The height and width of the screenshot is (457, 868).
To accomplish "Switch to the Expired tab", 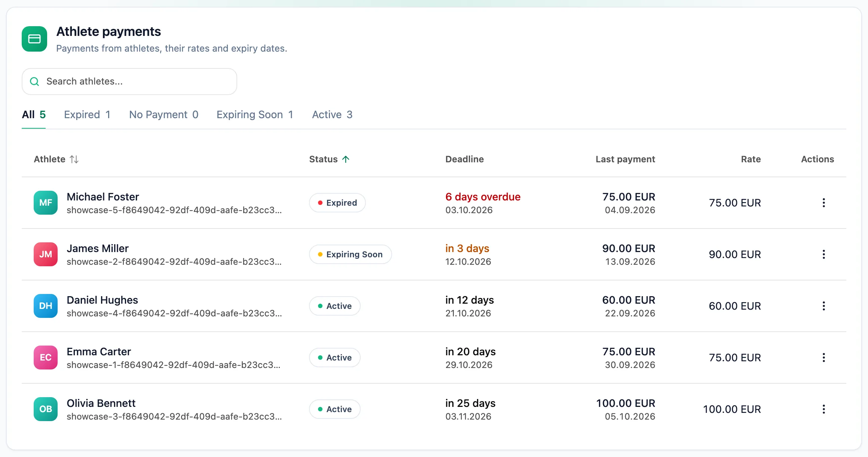I will point(87,114).
